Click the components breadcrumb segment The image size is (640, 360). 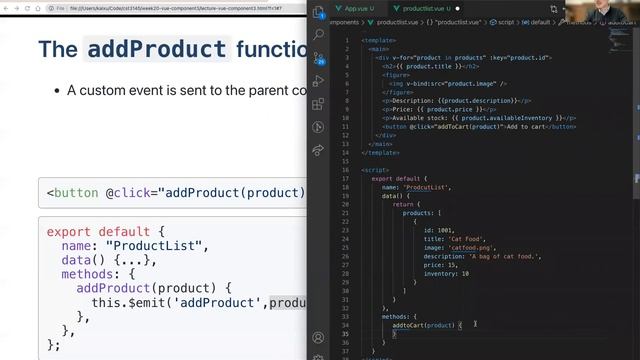pyautogui.click(x=345, y=22)
